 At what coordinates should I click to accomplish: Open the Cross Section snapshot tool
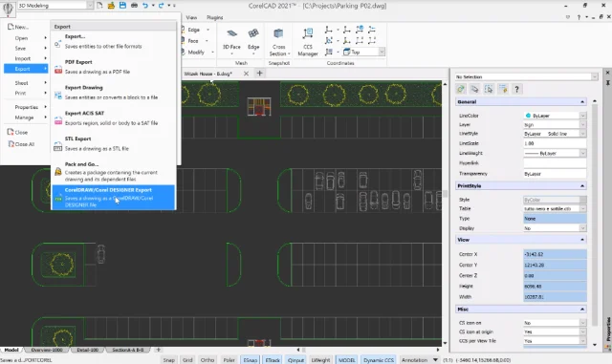[278, 42]
